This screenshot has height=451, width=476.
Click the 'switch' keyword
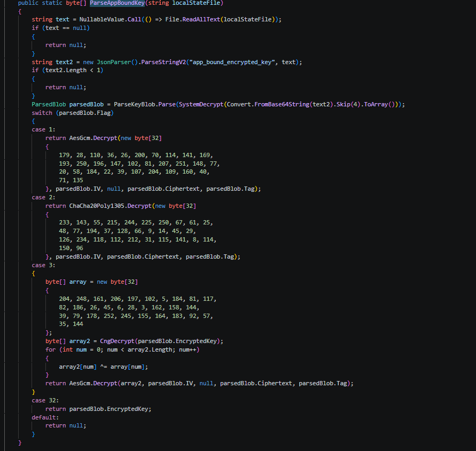pos(42,113)
